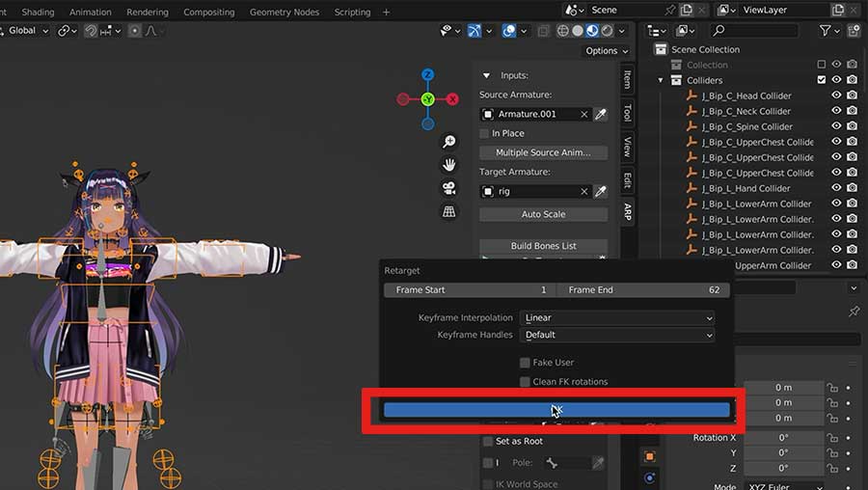Click the red X axis gizmo
868x490 pixels.
pyautogui.click(x=453, y=99)
